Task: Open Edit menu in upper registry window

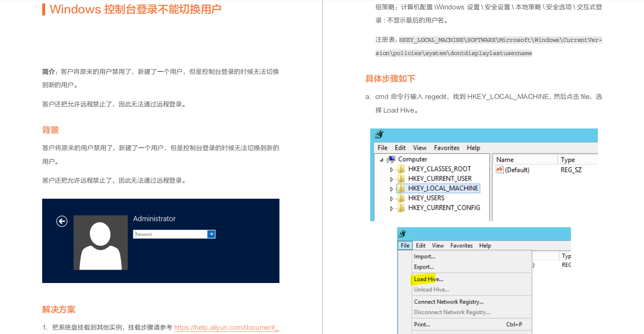Action: click(400, 148)
